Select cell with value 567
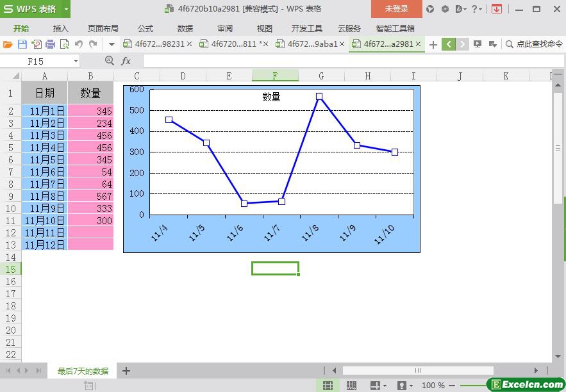The height and width of the screenshot is (392, 566). 90,196
